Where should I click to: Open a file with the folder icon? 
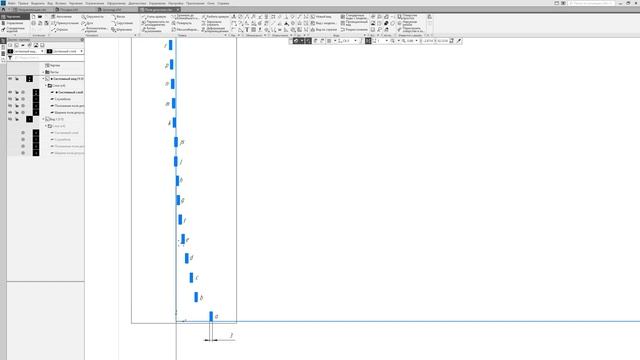coord(40,17)
